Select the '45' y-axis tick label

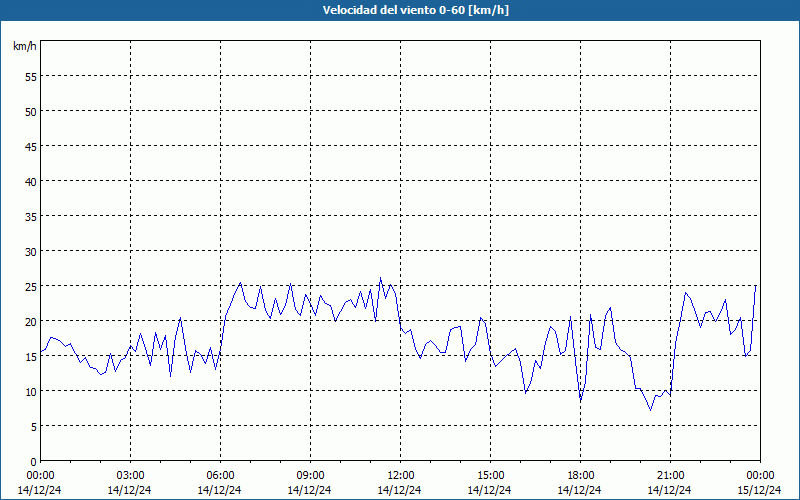click(x=31, y=146)
